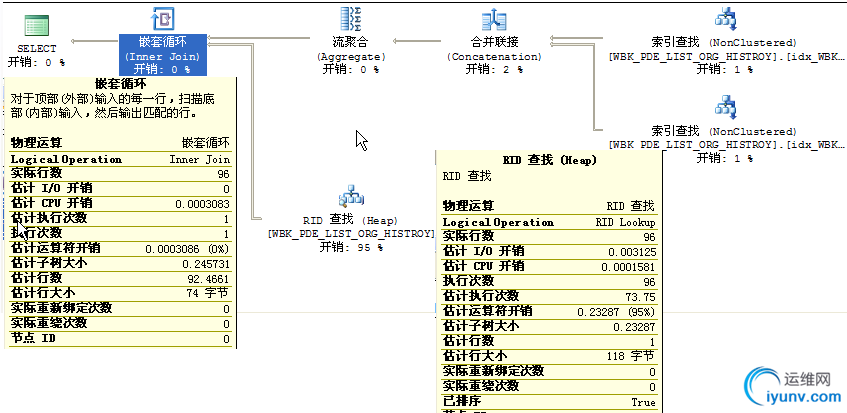This screenshot has height=413, width=847.
Task: Select the Stream Aggregate operator icon
Action: coord(350,19)
